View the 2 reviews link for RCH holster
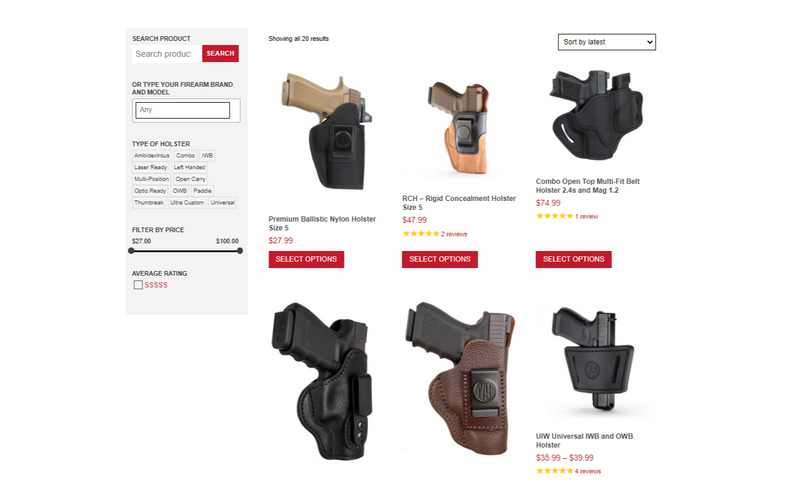This screenshot has height=500, width=800. [x=454, y=234]
